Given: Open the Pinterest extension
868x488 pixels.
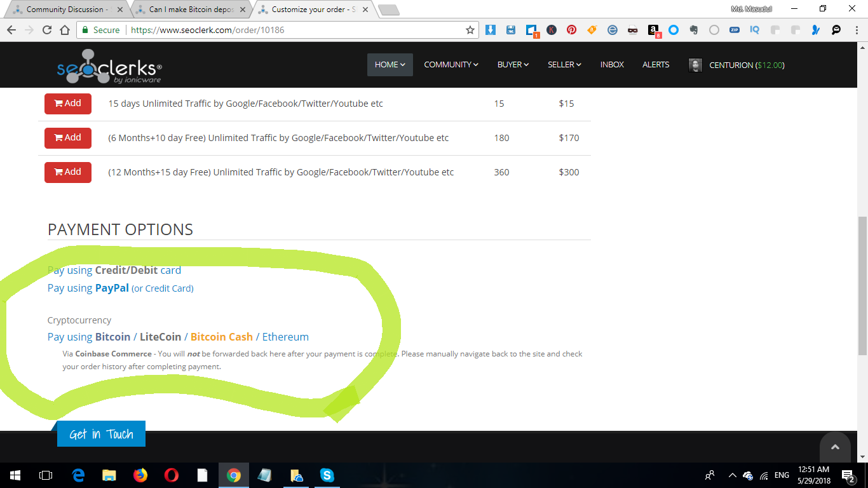Looking at the screenshot, I should pos(572,30).
